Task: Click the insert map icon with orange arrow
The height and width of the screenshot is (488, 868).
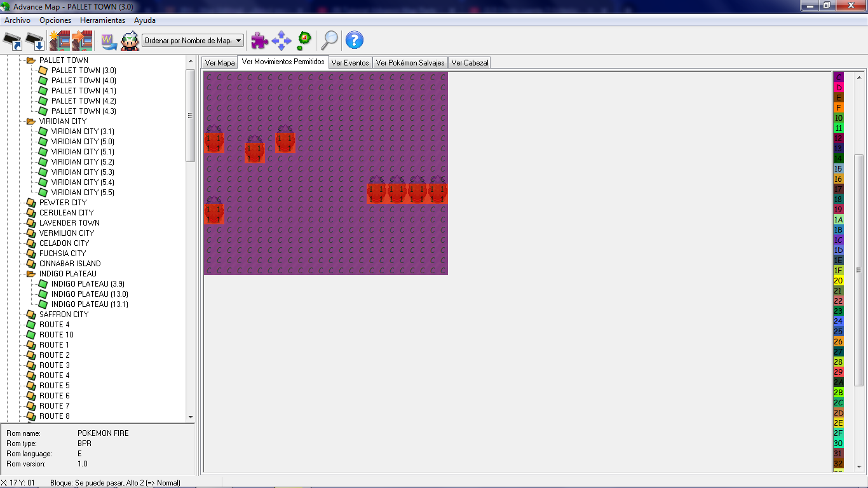Action: pos(82,41)
